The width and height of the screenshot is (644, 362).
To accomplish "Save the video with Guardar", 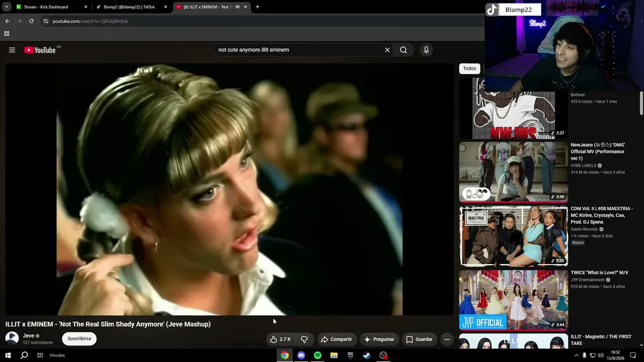I will click(419, 339).
